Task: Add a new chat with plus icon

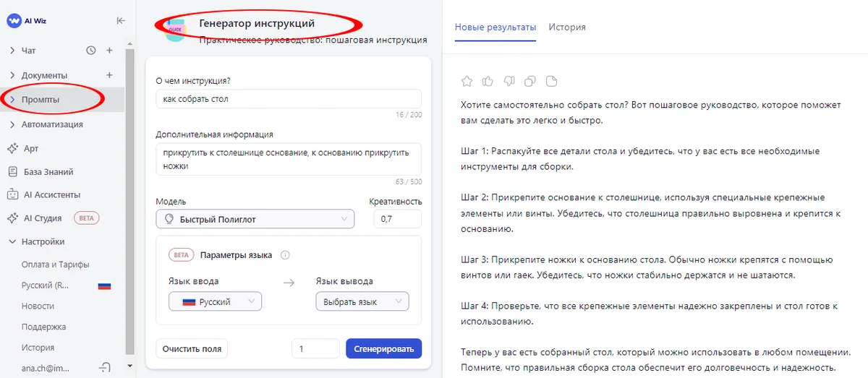Action: tap(109, 51)
